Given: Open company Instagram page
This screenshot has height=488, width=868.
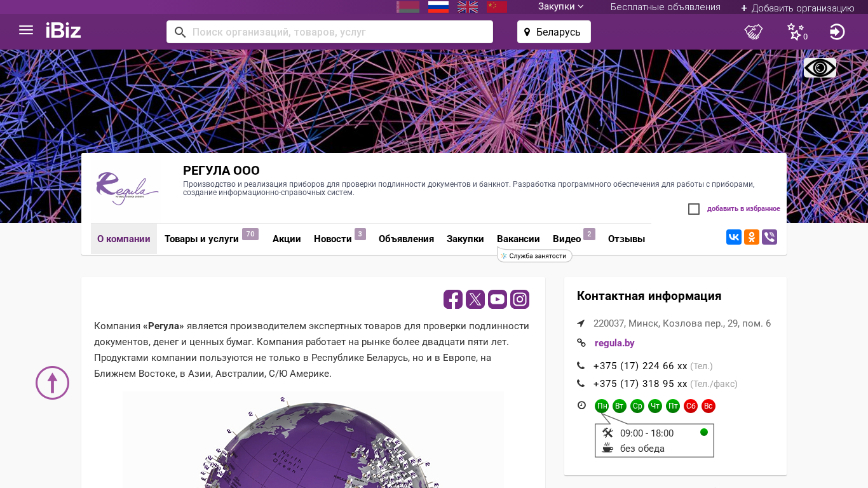Looking at the screenshot, I should 520,299.
